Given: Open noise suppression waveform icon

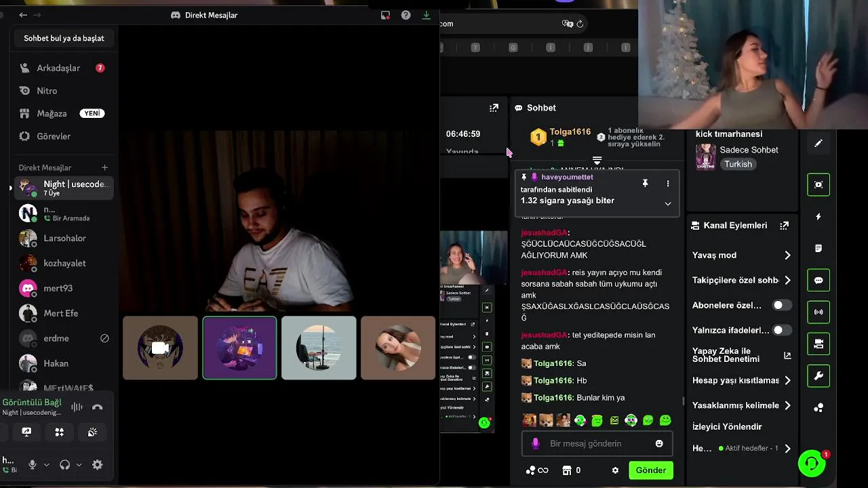Looking at the screenshot, I should tap(77, 407).
